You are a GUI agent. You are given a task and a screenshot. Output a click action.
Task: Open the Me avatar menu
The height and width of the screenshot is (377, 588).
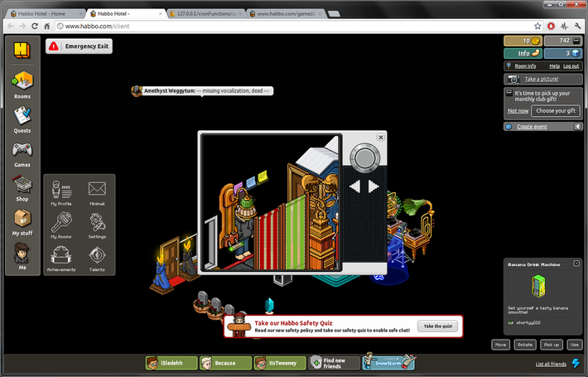point(22,253)
